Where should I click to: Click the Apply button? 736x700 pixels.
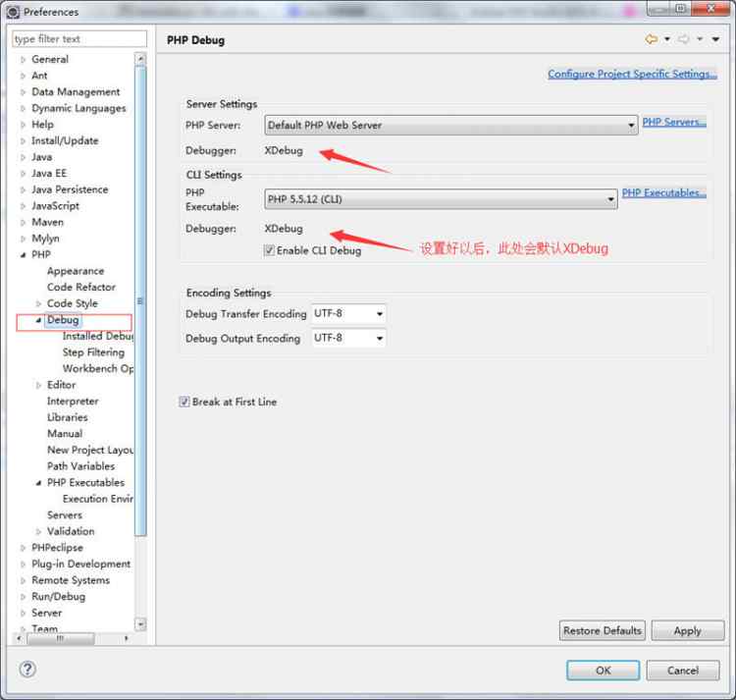pos(688,630)
